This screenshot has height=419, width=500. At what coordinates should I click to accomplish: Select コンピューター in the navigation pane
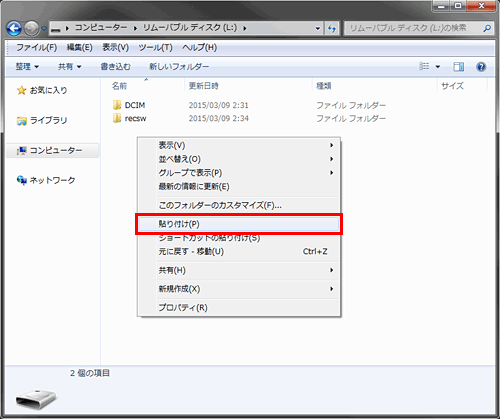click(53, 150)
